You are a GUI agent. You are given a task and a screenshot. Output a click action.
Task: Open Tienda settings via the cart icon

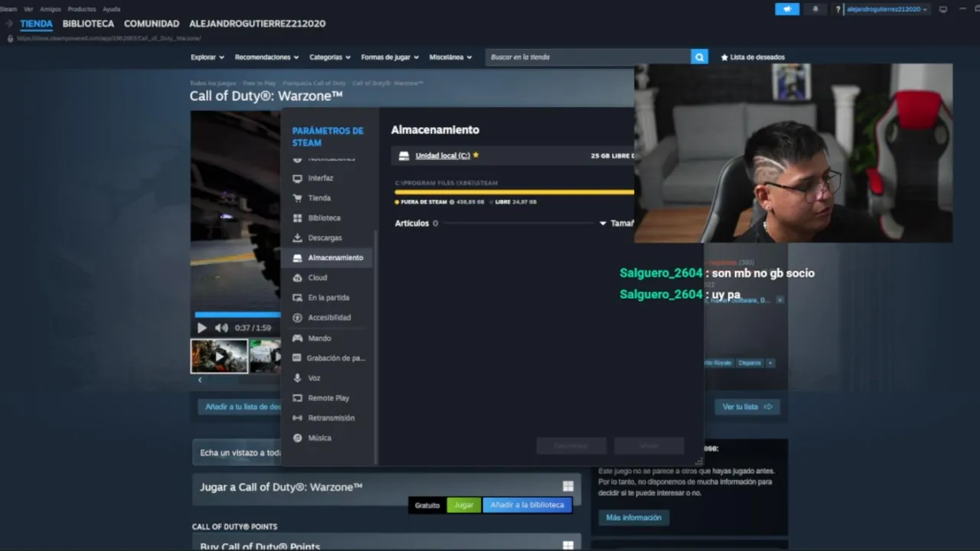pos(297,198)
